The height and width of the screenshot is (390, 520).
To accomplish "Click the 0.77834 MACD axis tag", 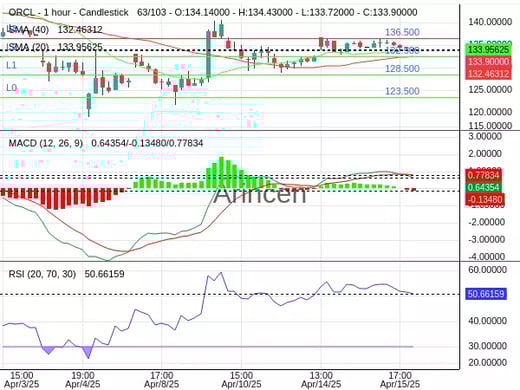I will point(483,175).
